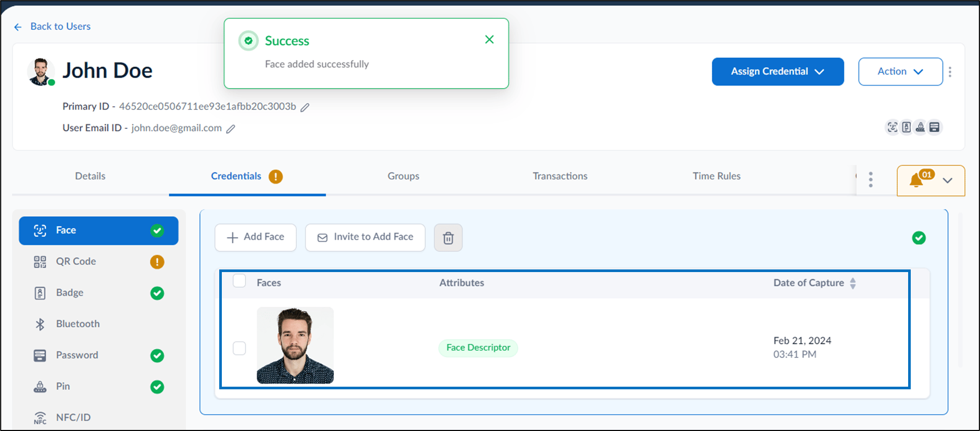The width and height of the screenshot is (980, 431).
Task: Check the box for the Feb 21 face row
Action: click(240, 348)
